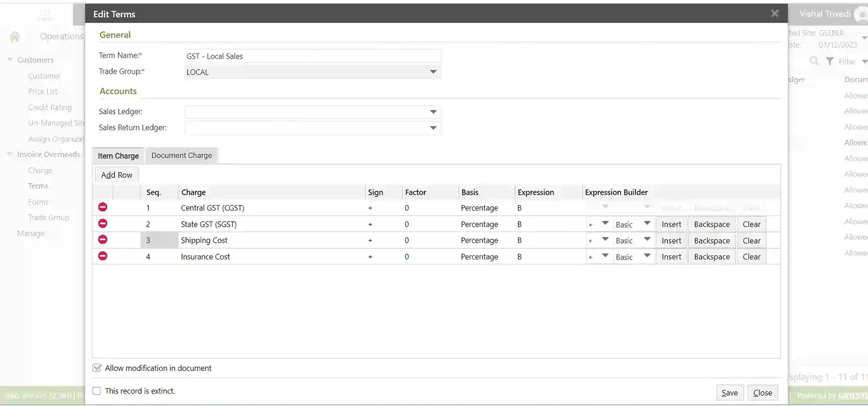Open Customer in the sidebar
The height and width of the screenshot is (406, 868).
44,76
